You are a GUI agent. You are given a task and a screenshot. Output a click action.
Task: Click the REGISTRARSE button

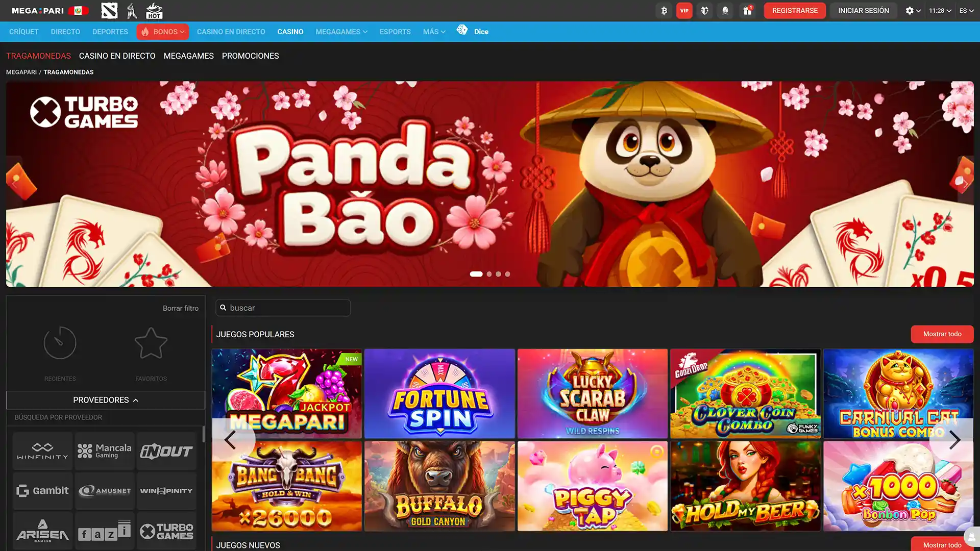coord(794,10)
